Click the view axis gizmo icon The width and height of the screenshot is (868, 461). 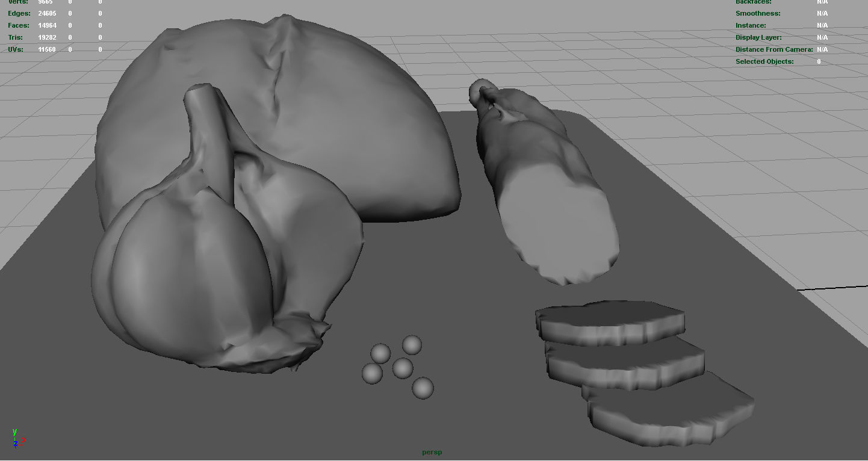coord(18,438)
